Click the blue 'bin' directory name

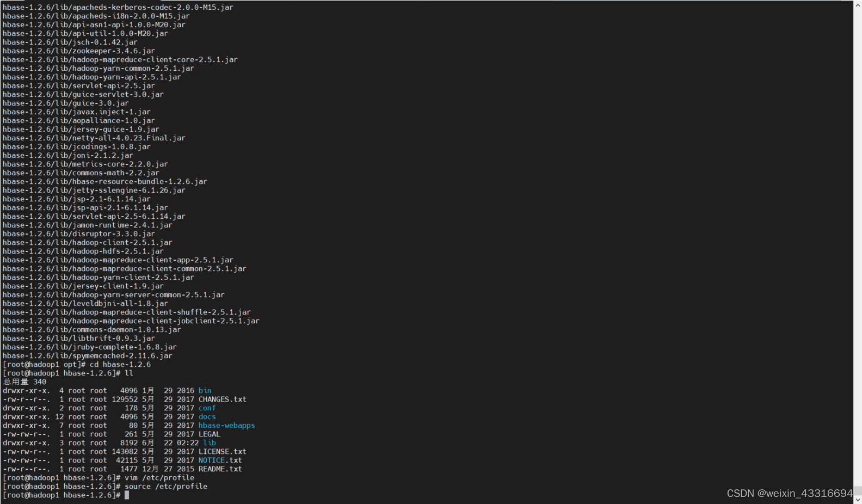(x=205, y=391)
